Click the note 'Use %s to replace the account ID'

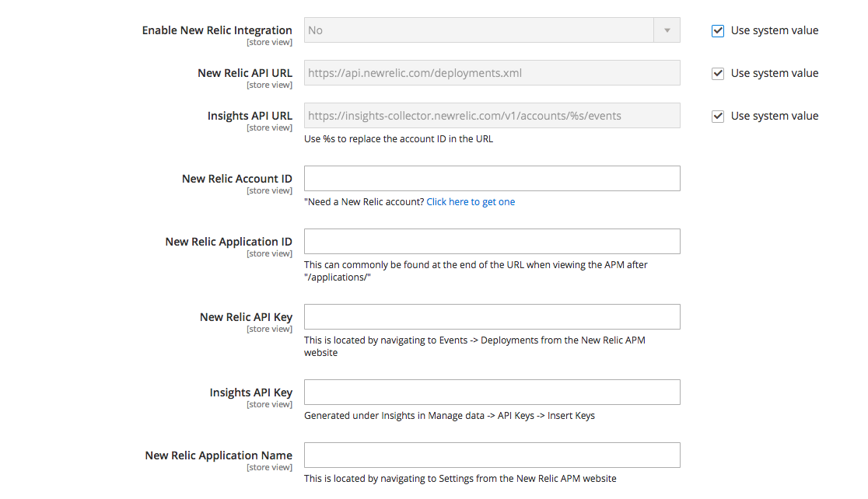coord(398,139)
